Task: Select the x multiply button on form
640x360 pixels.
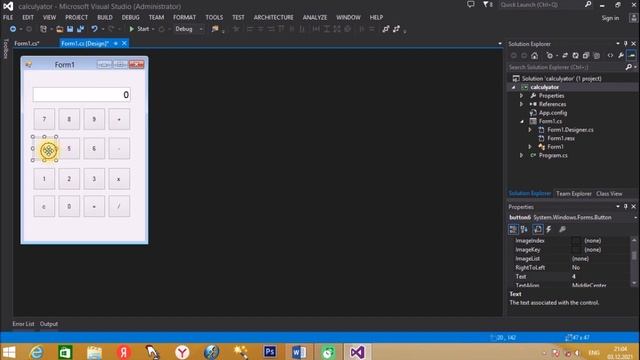Action: pyautogui.click(x=119, y=179)
